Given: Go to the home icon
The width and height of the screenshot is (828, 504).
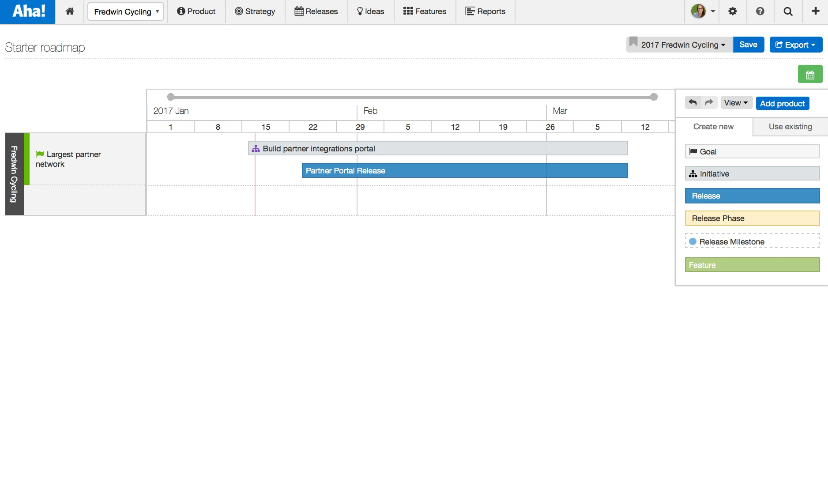Looking at the screenshot, I should point(70,11).
